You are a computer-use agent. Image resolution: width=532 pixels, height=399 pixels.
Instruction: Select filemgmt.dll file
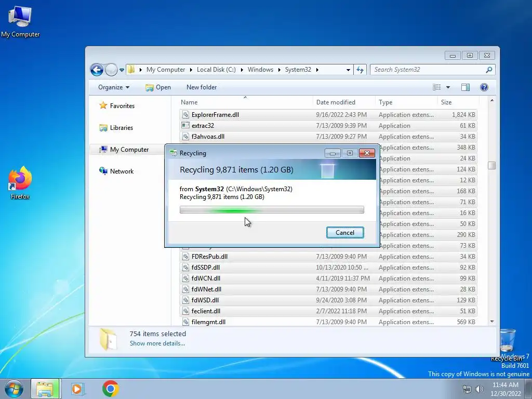click(x=328, y=322)
